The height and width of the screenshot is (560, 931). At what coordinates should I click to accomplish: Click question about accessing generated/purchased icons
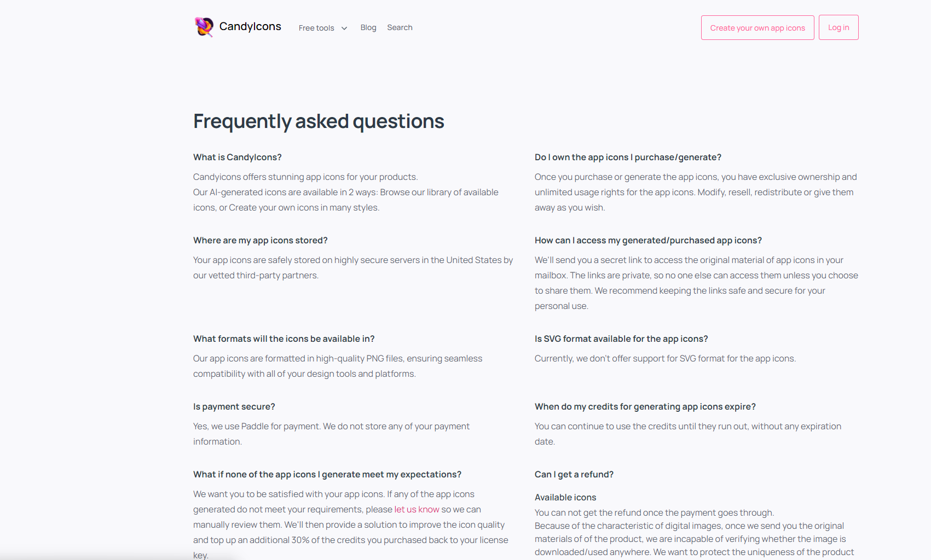click(x=648, y=241)
